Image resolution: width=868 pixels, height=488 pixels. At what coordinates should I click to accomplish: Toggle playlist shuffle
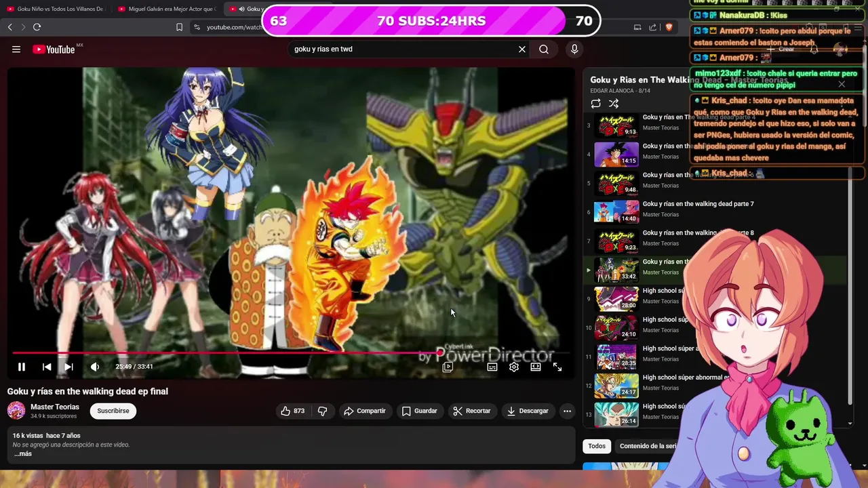pyautogui.click(x=614, y=104)
